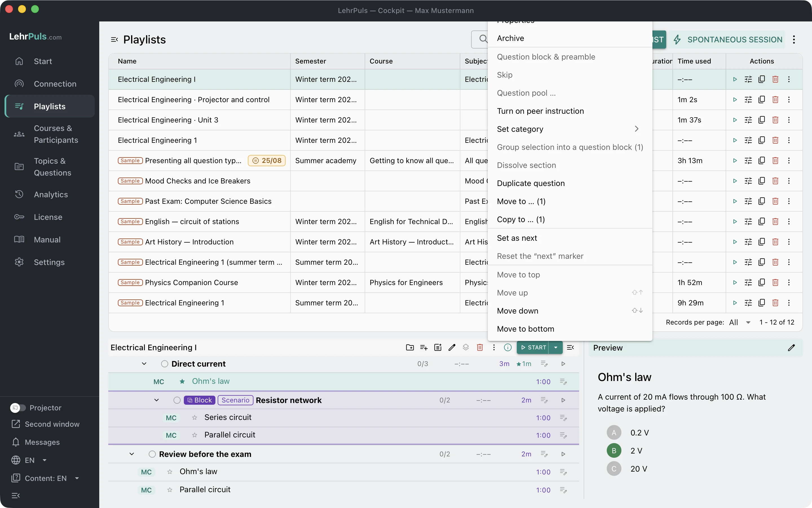Viewport: 812px width, 508px height.
Task: Select the Review before the exam circle
Action: pyautogui.click(x=152, y=454)
